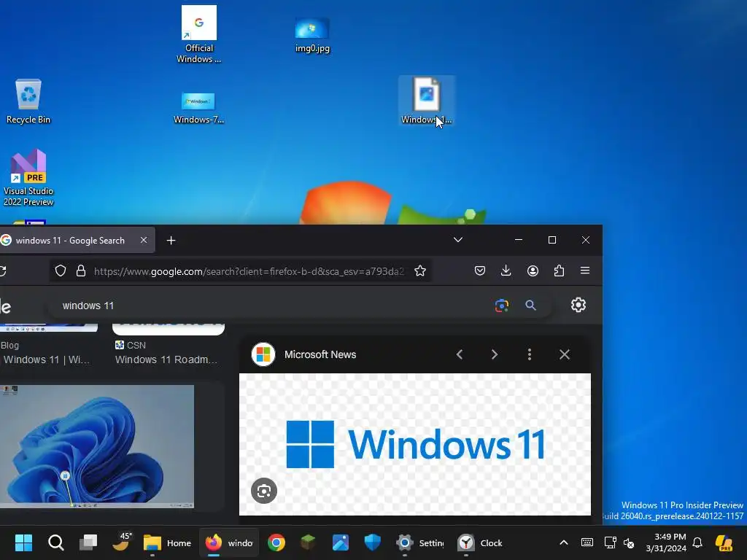This screenshot has width=747, height=560.
Task: Select the Official Windows shortcut on desktop
Action: [198, 34]
